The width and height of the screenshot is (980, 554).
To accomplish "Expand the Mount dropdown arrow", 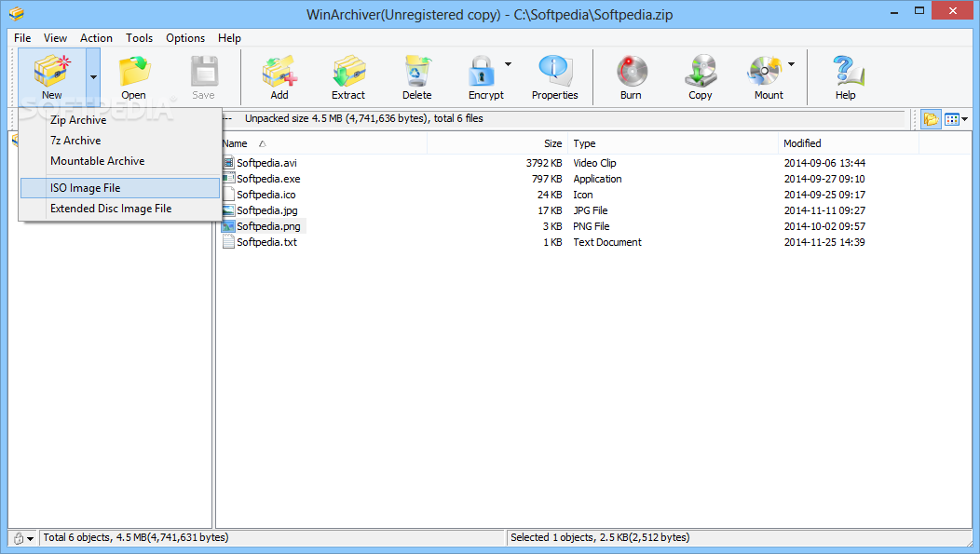I will pos(791,63).
